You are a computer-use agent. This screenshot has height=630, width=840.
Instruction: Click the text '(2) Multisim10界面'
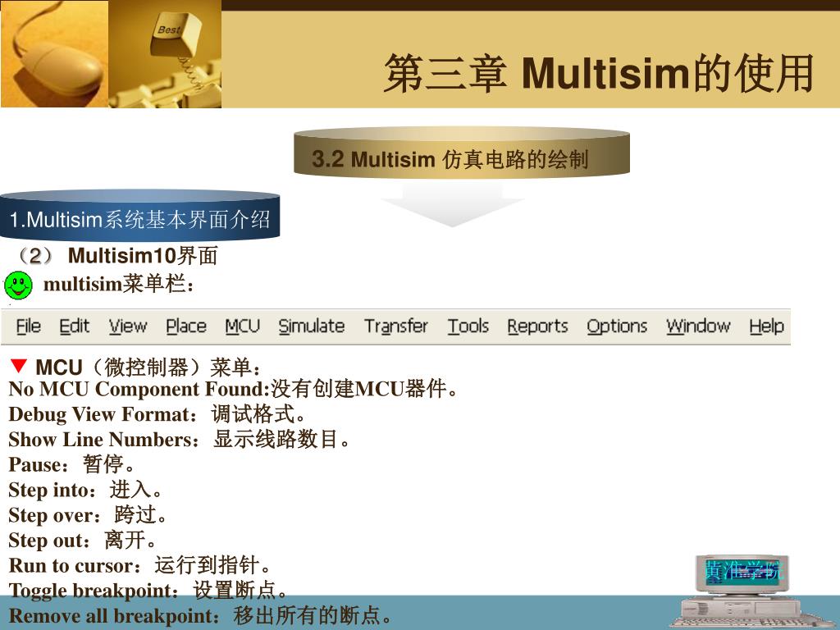click(x=116, y=256)
